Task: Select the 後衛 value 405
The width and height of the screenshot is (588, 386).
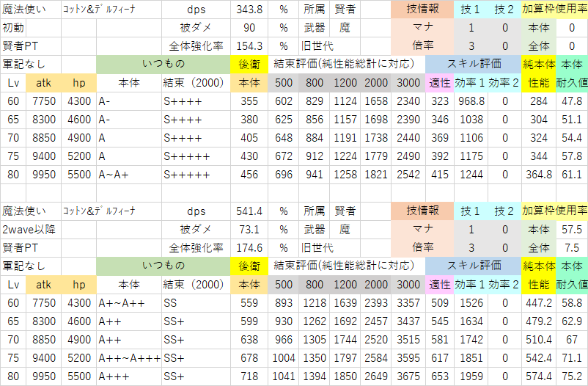Action: tap(249, 138)
